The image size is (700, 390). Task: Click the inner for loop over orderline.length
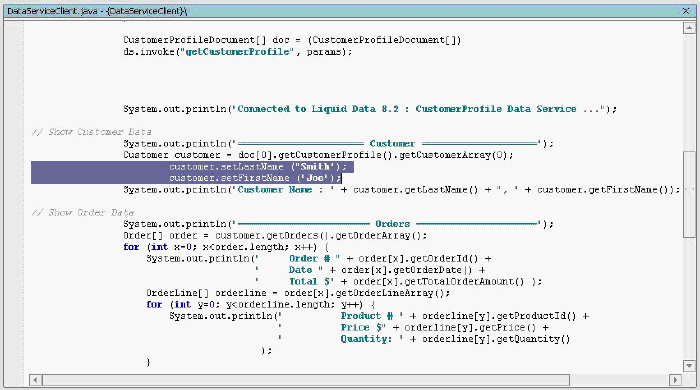click(x=261, y=304)
